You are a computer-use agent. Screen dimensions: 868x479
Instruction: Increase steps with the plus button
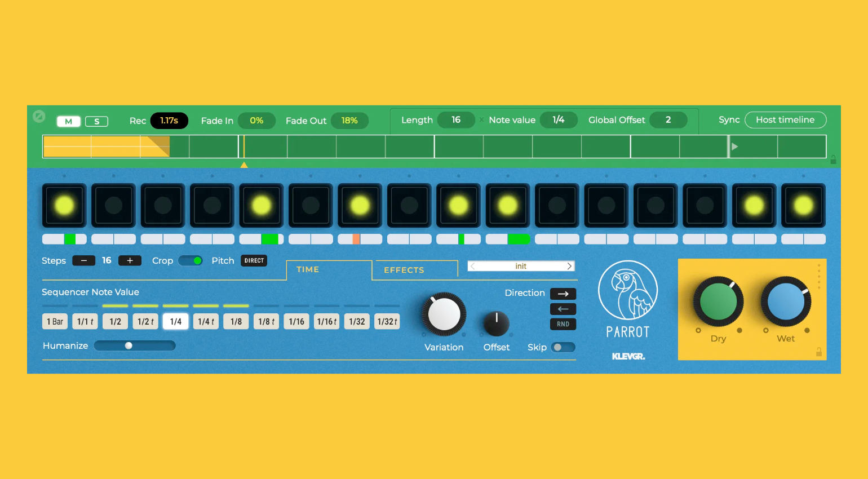[x=130, y=260]
